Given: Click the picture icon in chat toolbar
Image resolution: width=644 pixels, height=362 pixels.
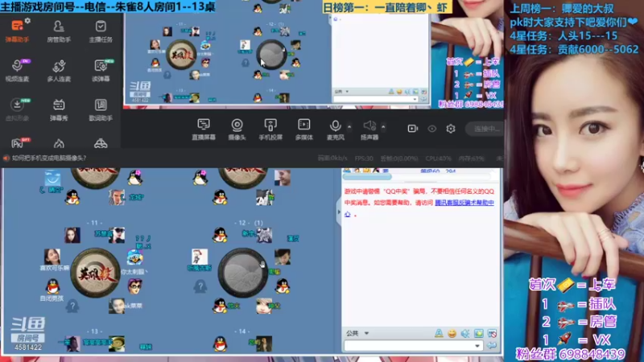Looking at the screenshot, I should pos(478,333).
